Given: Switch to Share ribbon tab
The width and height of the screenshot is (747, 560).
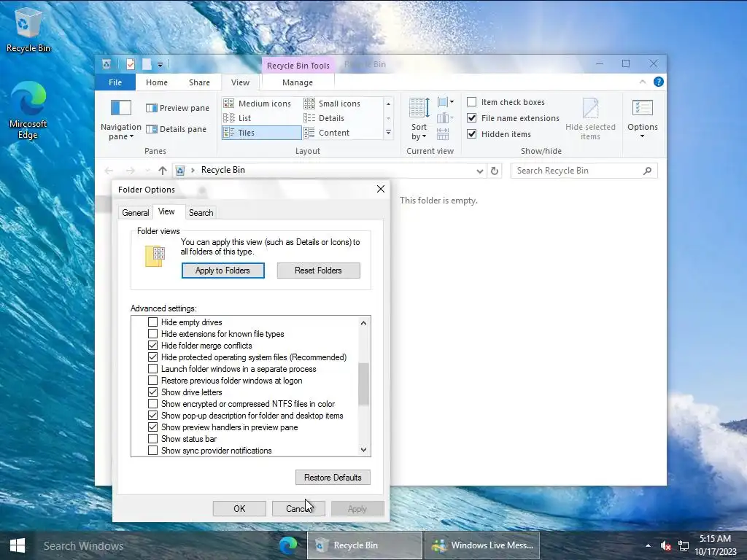Looking at the screenshot, I should point(199,82).
